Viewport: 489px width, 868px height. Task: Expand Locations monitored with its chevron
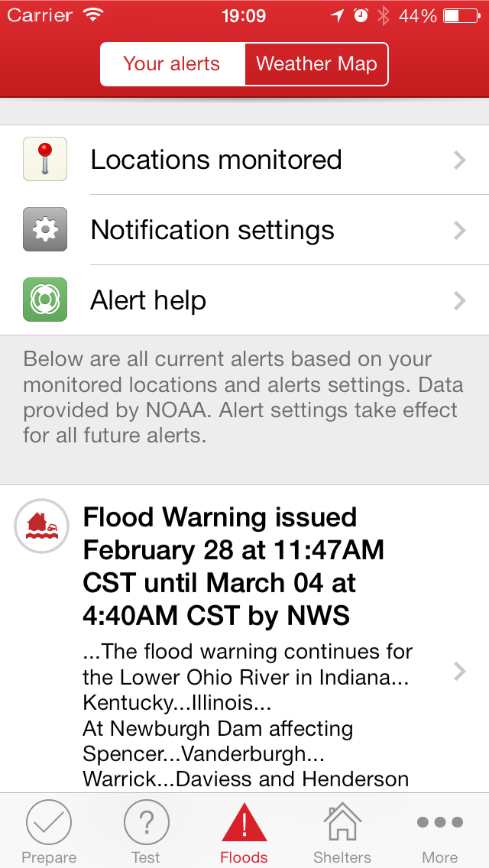coord(459,160)
